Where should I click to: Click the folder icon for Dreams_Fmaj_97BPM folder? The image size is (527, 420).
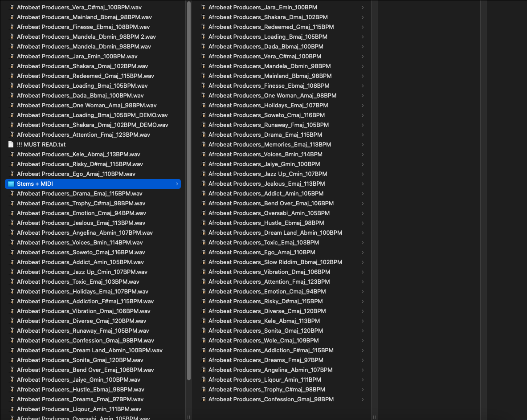[203, 360]
